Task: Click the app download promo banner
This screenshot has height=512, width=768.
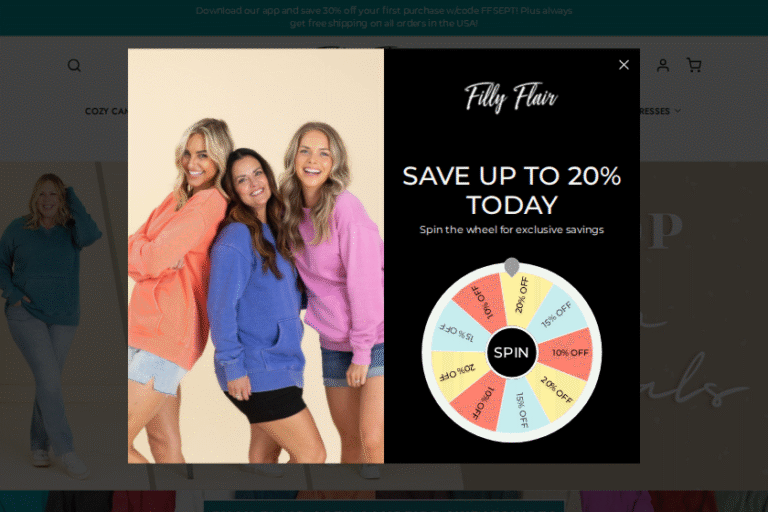Action: [384, 17]
